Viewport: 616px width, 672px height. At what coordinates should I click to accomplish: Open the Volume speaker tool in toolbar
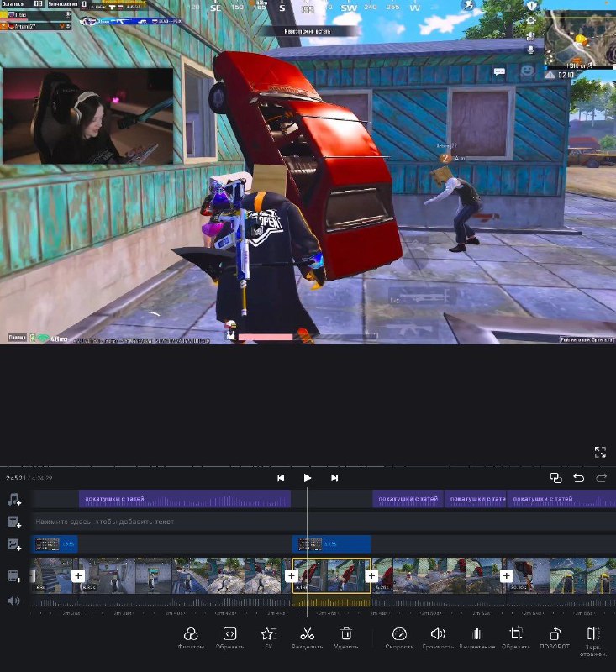tap(438, 635)
